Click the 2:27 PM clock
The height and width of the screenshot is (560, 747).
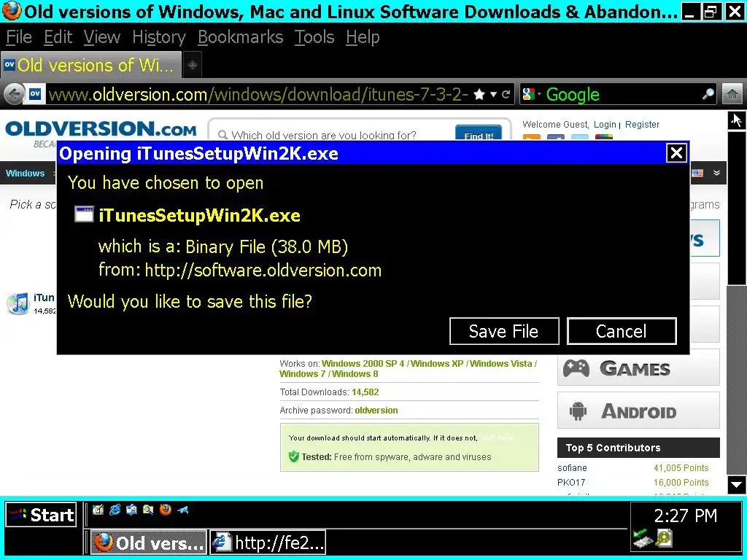pos(686,516)
